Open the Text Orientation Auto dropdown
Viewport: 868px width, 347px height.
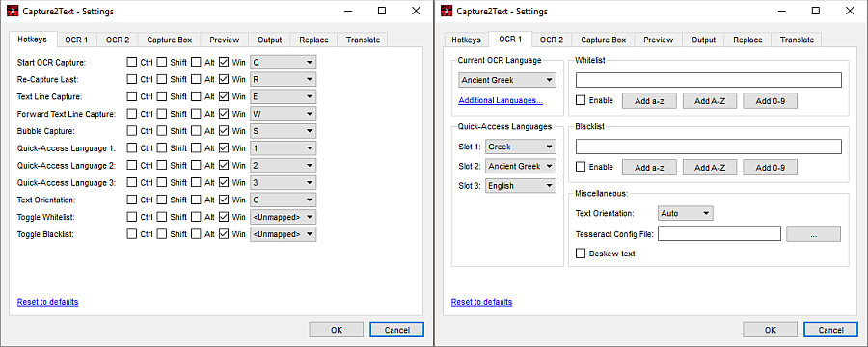pos(686,213)
